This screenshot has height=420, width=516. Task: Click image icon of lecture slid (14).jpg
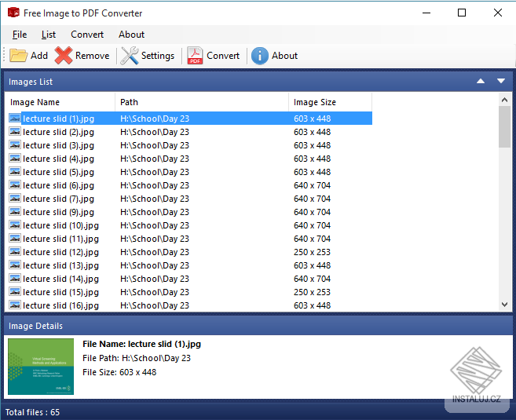15,279
